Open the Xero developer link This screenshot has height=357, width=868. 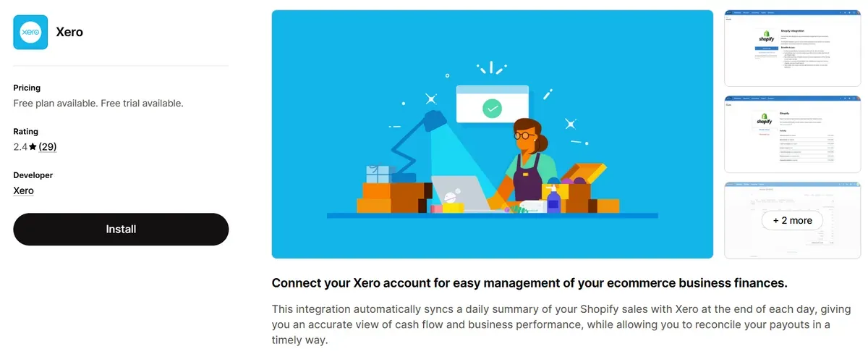point(23,190)
